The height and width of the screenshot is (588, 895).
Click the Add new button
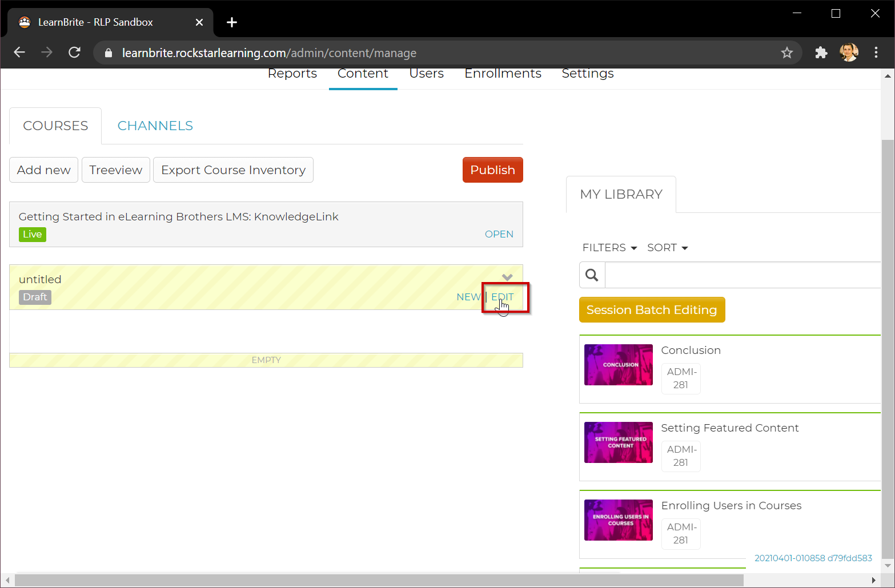43,170
